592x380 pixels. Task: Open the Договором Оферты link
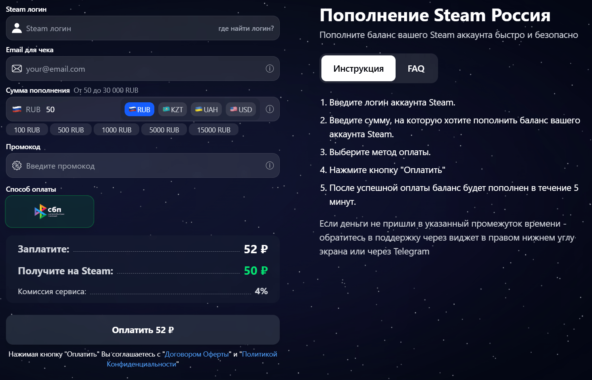coord(197,354)
